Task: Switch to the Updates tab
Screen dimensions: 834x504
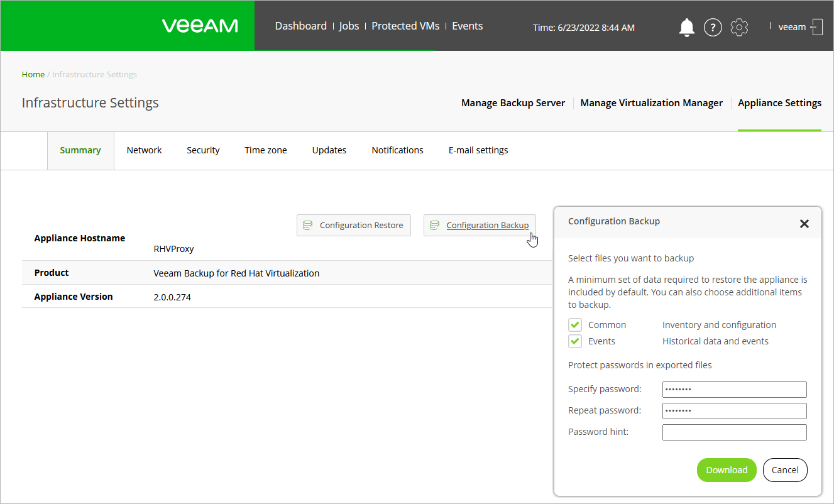Action: 329,150
